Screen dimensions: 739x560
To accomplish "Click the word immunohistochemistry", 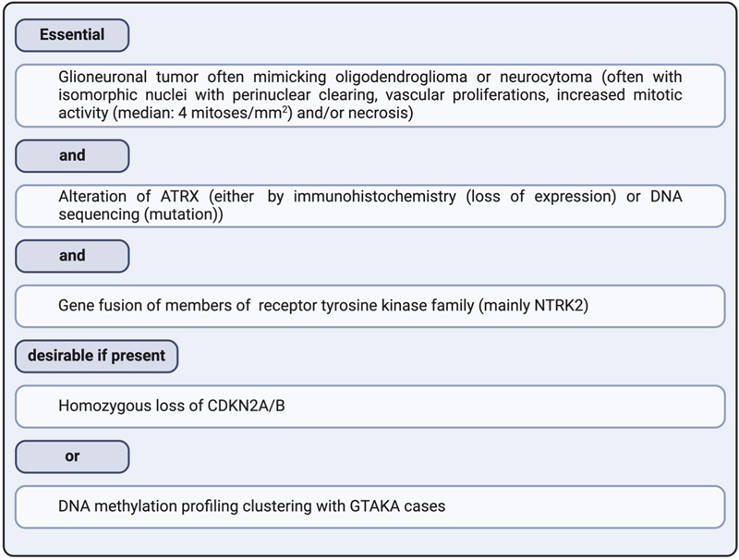I will (337, 196).
